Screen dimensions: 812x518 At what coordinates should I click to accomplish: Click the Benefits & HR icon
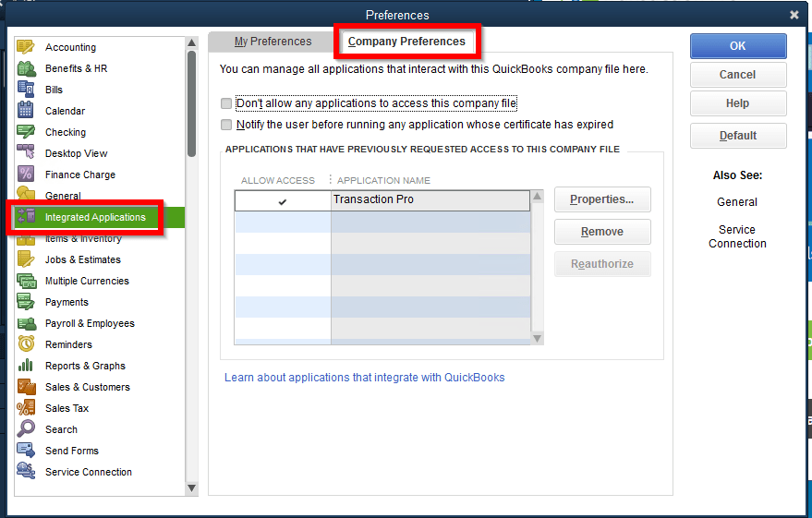(x=26, y=68)
